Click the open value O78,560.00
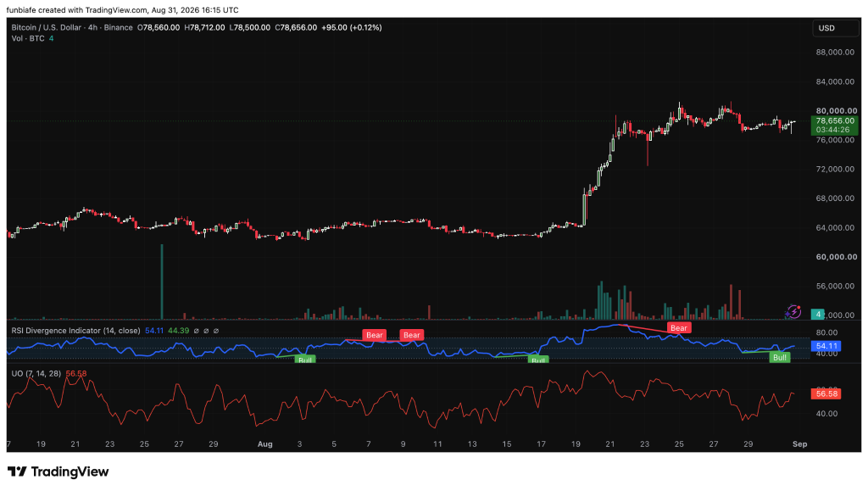868x491 pixels. coord(159,28)
